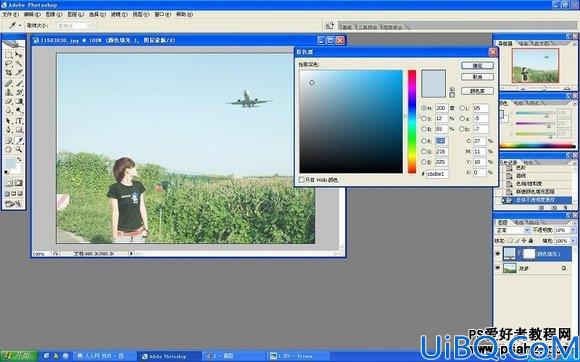This screenshot has width=580, height=362.
Task: Click the Navigator image thumbnail
Action: 535,65
